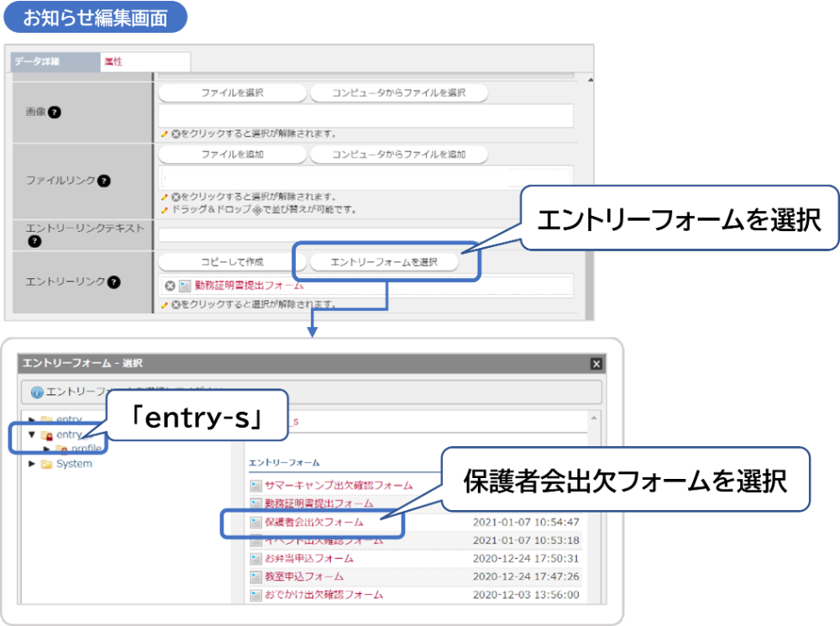
Task: Click the form icon beside selected 勤務証明書提出フォーム
Action: pos(185,286)
